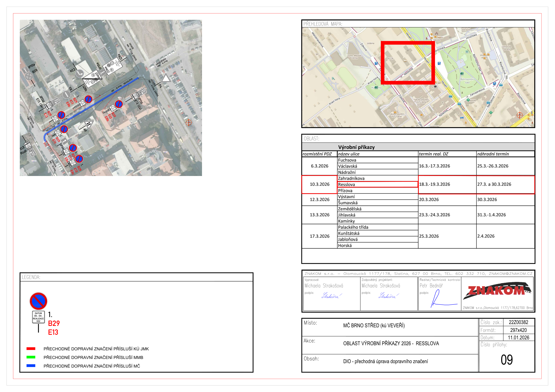The height and width of the screenshot is (392, 555).
Task: Click 'MČ BRNO STŘED (kú VEVEŘÍ)' location text
Action: [374, 325]
